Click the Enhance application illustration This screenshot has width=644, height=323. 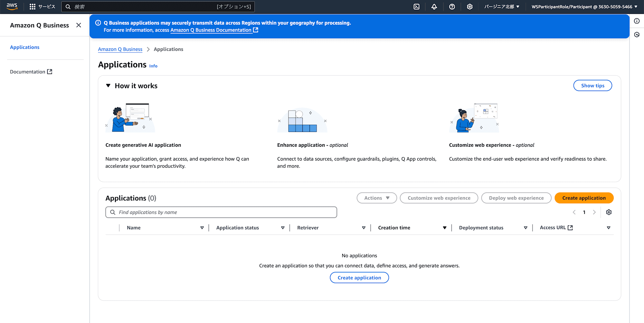pyautogui.click(x=302, y=120)
